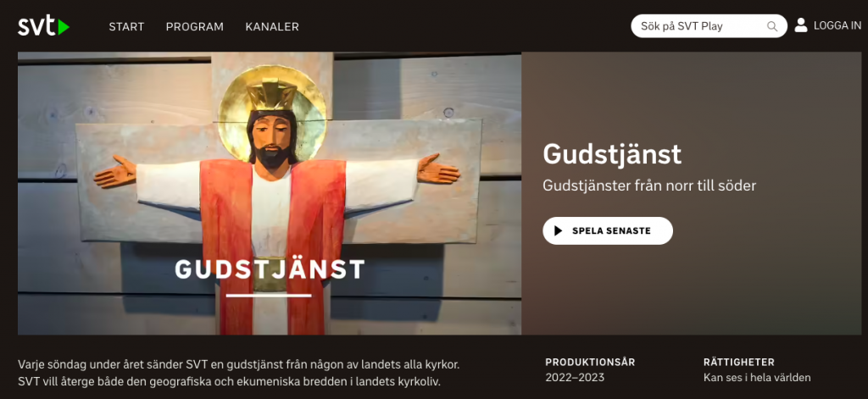Click the Gudstjänst hero image of the crucifix
Viewport: 868px width, 399px height.
270,193
